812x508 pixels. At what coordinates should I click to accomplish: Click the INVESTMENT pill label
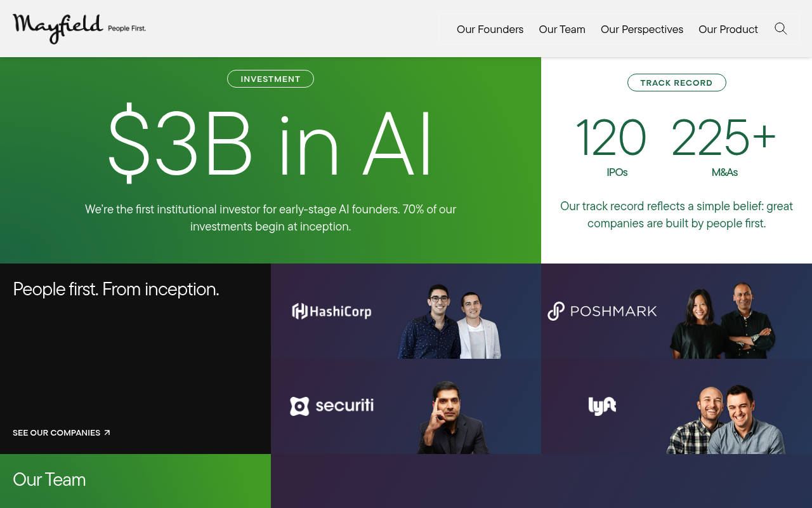pyautogui.click(x=270, y=79)
